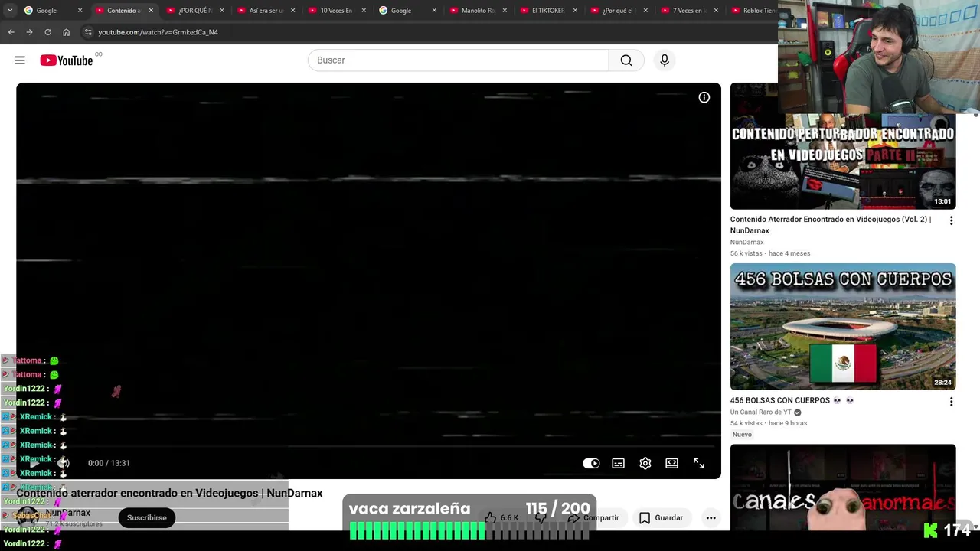Open the 456 BOLSAS CON CUERPOS title link
This screenshot has height=551, width=980.
792,400
